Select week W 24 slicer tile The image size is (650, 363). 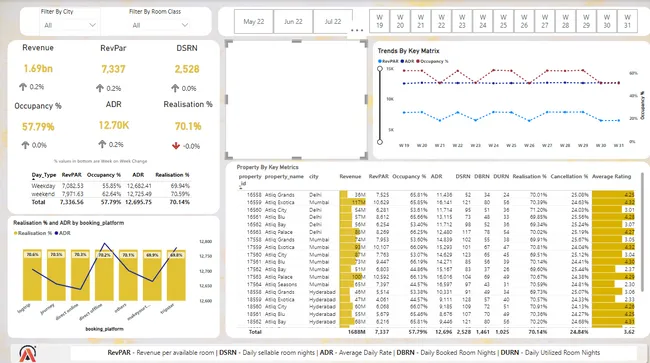tap(483, 21)
